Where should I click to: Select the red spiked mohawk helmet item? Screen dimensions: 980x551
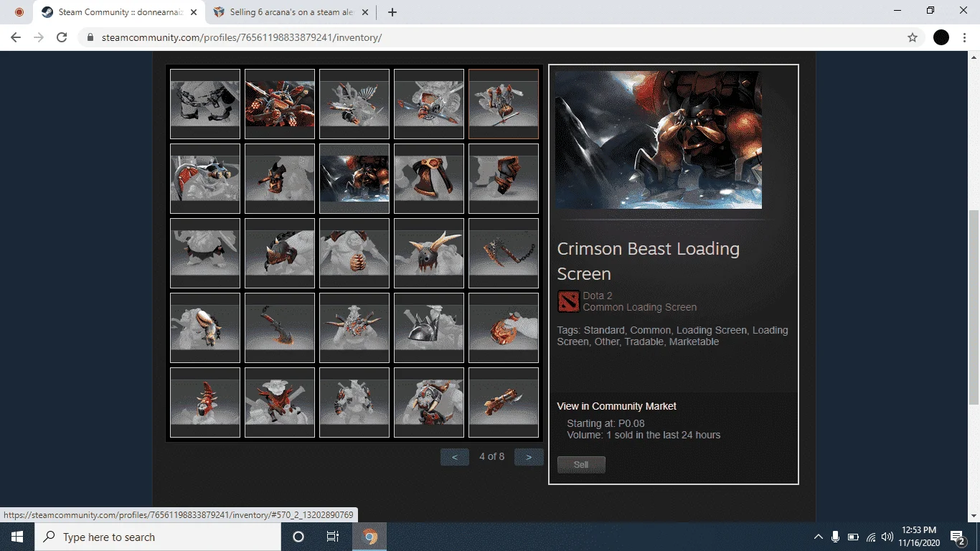point(205,402)
